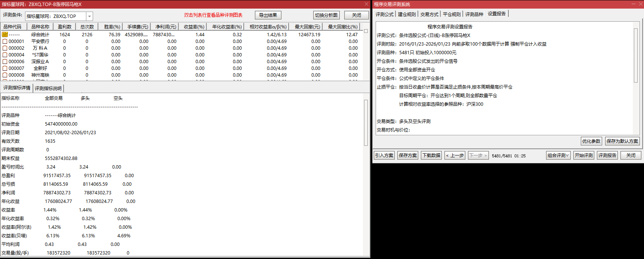Click the row icon next to 000006
Image resolution: width=644 pixels, height=259 pixels.
(5, 62)
